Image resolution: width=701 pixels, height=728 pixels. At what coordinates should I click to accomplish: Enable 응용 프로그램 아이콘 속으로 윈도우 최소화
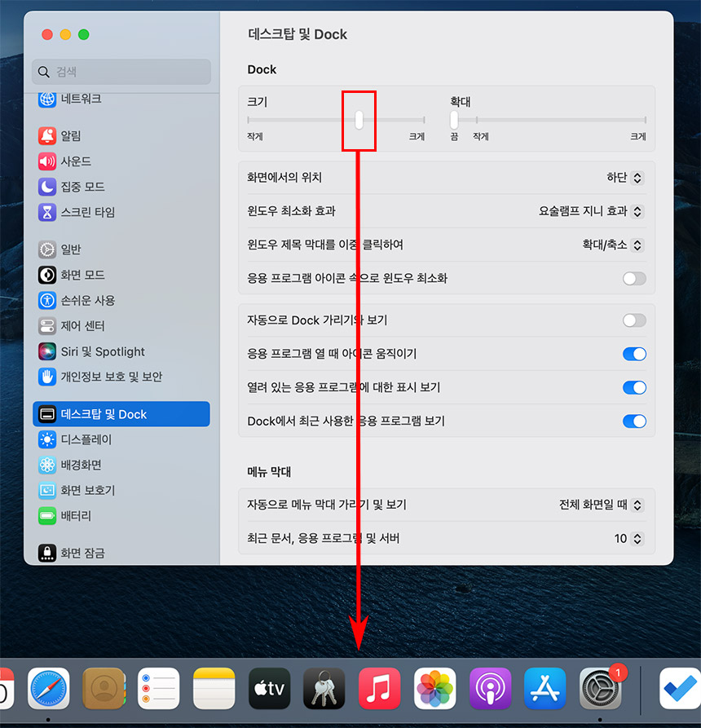(634, 279)
